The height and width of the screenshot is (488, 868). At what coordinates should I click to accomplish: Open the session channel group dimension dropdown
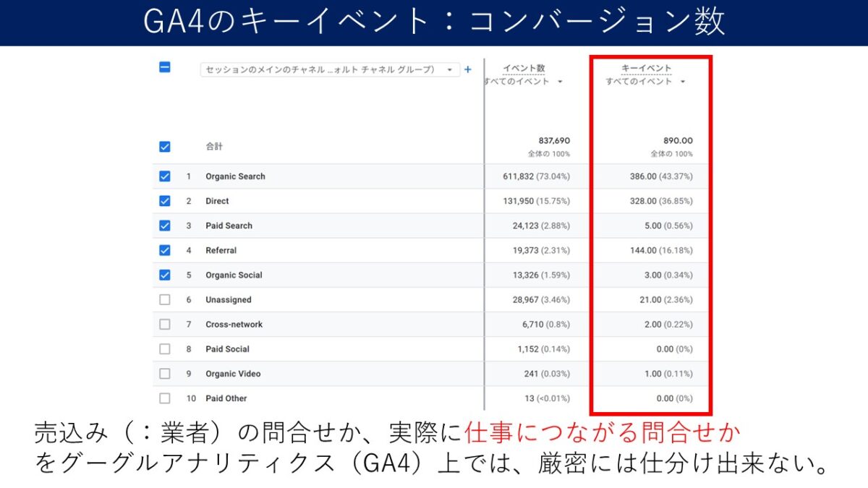pos(329,69)
